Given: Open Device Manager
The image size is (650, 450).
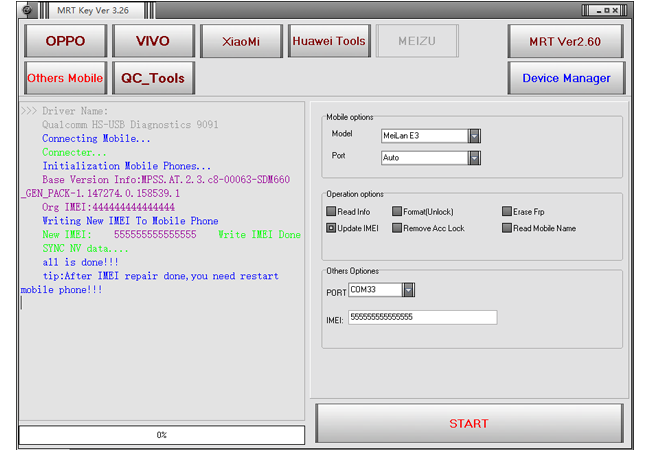Looking at the screenshot, I should click(566, 78).
